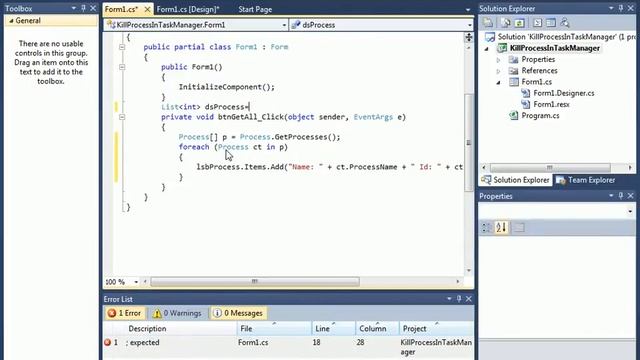Expand the References folder in Solution Explorer

tap(498, 71)
